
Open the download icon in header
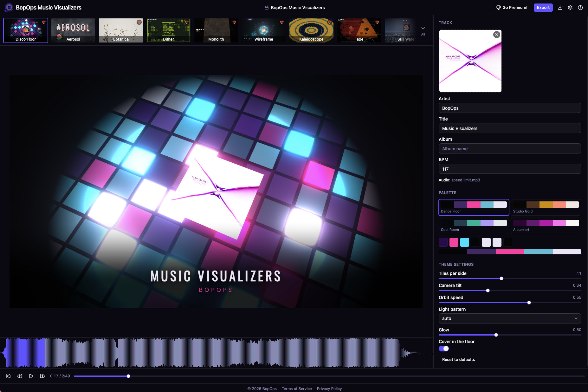point(560,8)
